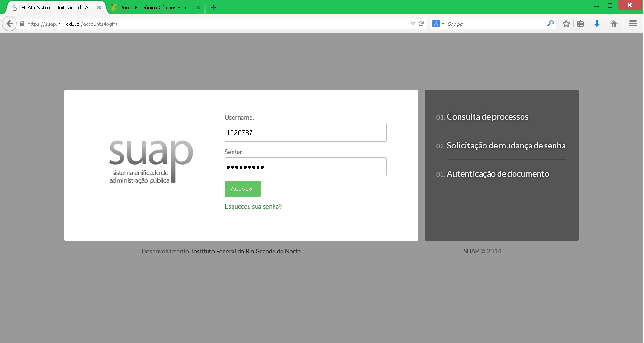
Task: Open a new tab with plus button
Action: [x=213, y=8]
